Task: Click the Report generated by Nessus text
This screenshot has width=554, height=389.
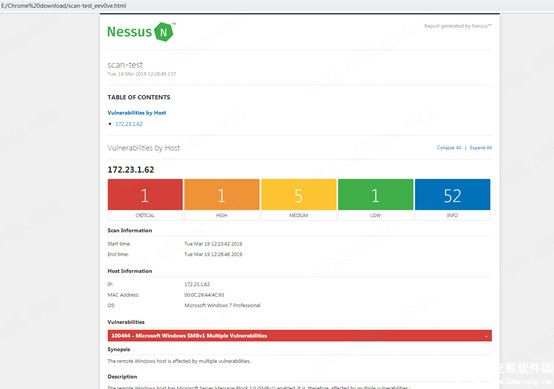Action: pos(458,26)
